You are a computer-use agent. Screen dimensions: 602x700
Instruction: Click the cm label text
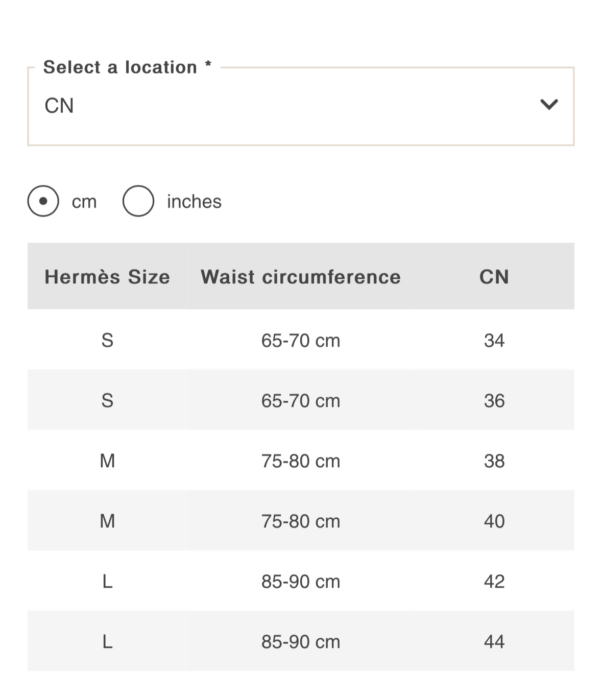coord(84,202)
